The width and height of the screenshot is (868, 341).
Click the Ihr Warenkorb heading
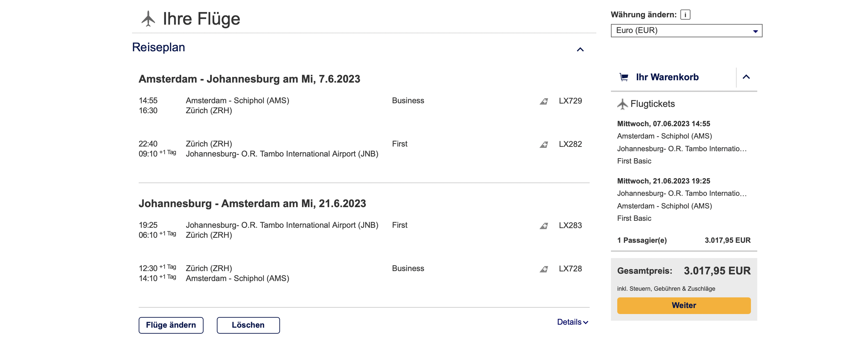point(667,77)
